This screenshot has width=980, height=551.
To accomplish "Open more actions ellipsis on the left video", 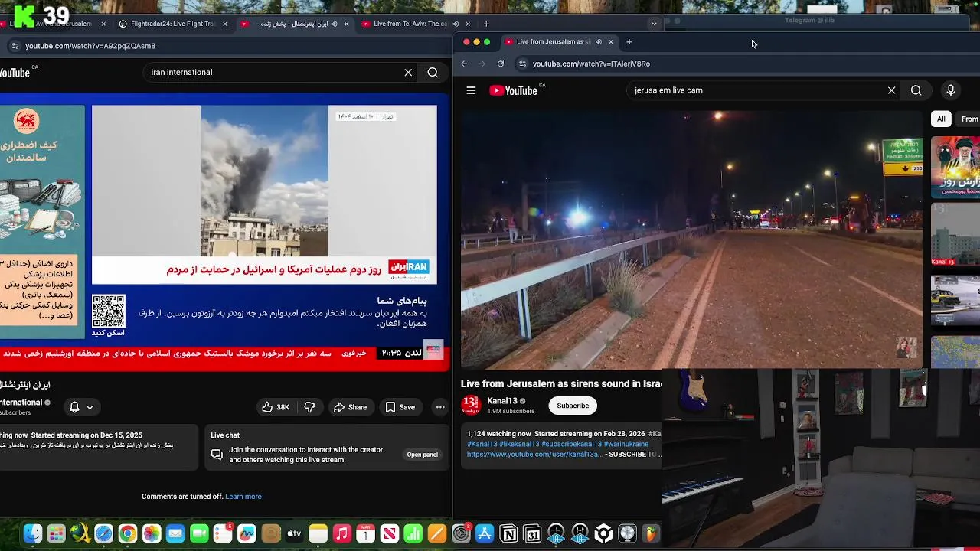I will click(440, 407).
